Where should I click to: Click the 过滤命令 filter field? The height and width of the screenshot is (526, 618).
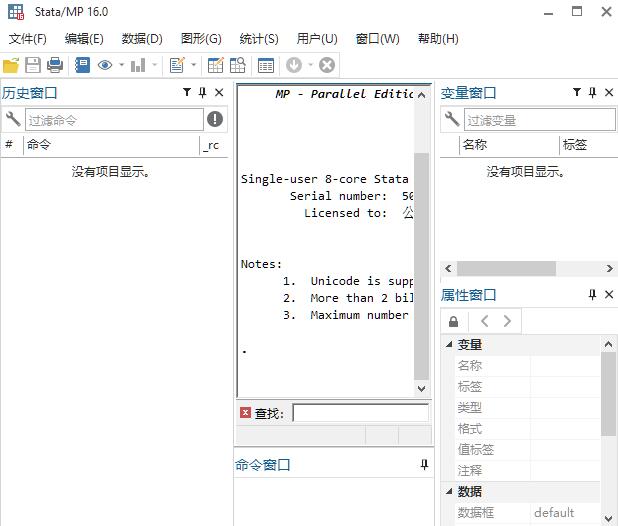coord(114,120)
